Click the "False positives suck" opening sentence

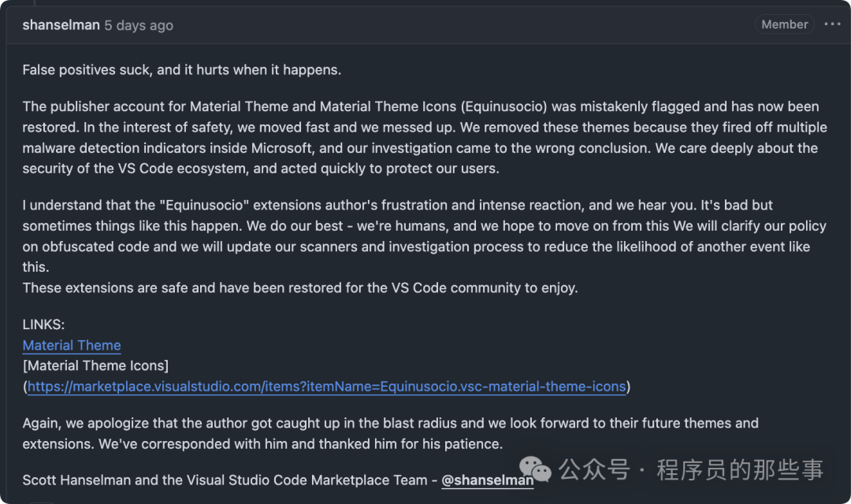pos(182,71)
